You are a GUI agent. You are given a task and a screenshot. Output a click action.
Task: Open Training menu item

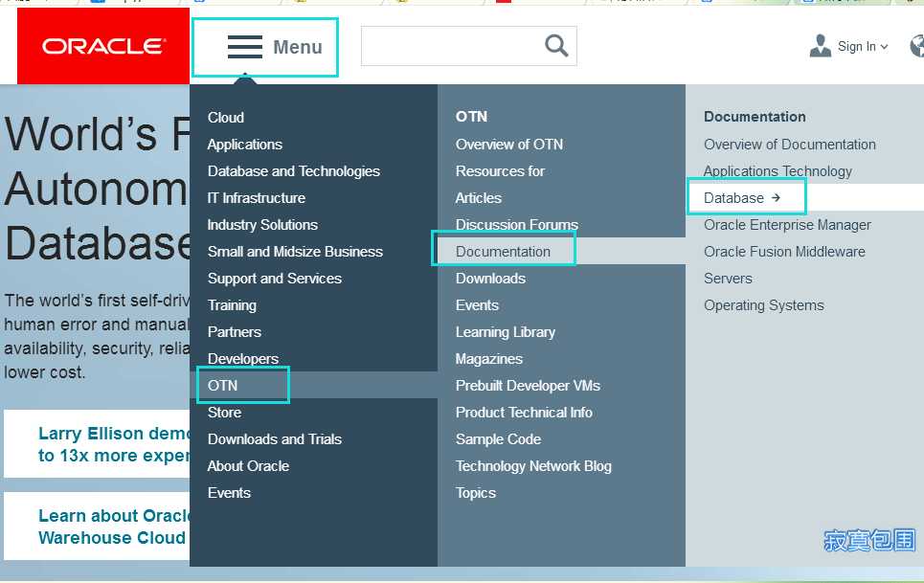232,305
